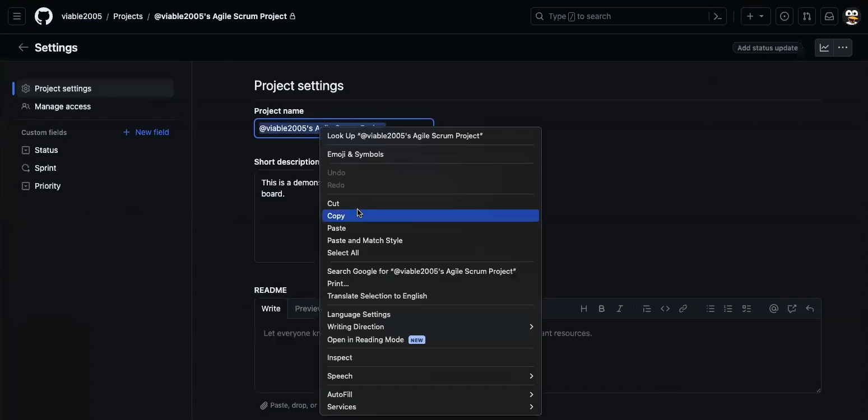Expand the Writing Direction submenu
The width and height of the screenshot is (868, 420).
430,327
